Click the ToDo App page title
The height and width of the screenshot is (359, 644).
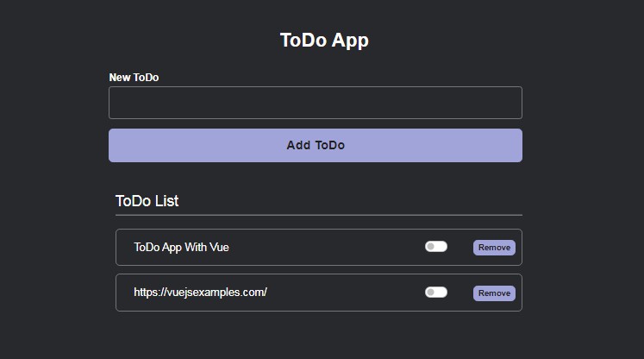coord(324,41)
